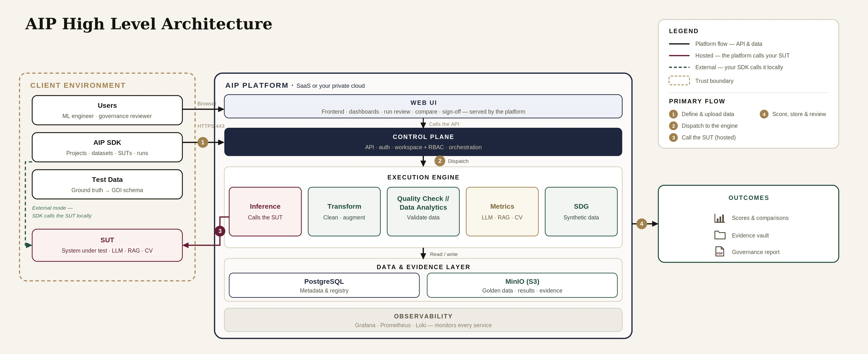This screenshot has height=354, width=868.
Task: Click the PostgreSQL box
Action: tap(324, 285)
